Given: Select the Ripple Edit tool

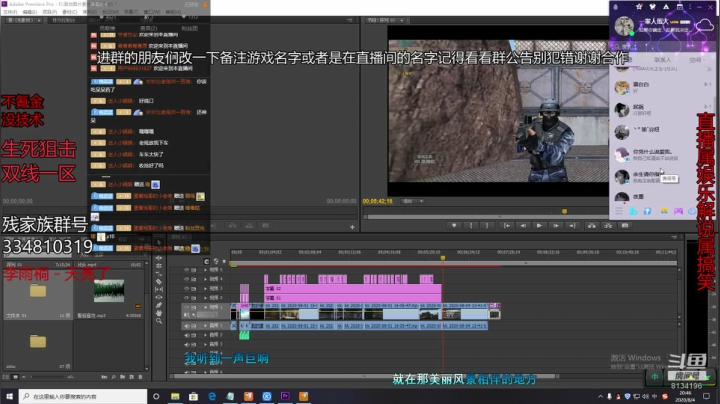Looking at the screenshot, I should pyautogui.click(x=159, y=258).
